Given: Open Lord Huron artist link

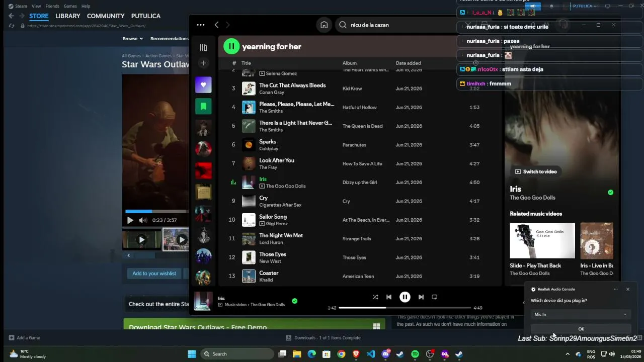Looking at the screenshot, I should point(272,242).
